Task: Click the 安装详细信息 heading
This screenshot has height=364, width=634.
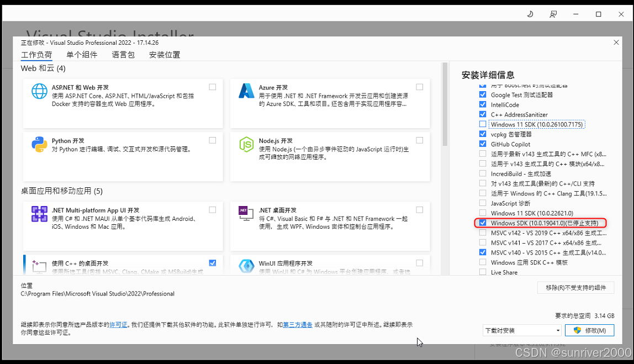Action: tap(488, 75)
